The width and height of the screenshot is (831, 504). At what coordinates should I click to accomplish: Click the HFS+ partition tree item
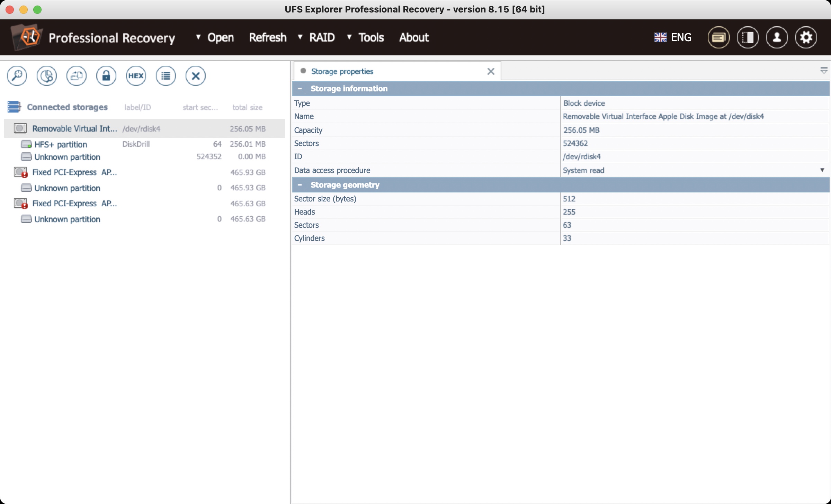coord(60,144)
